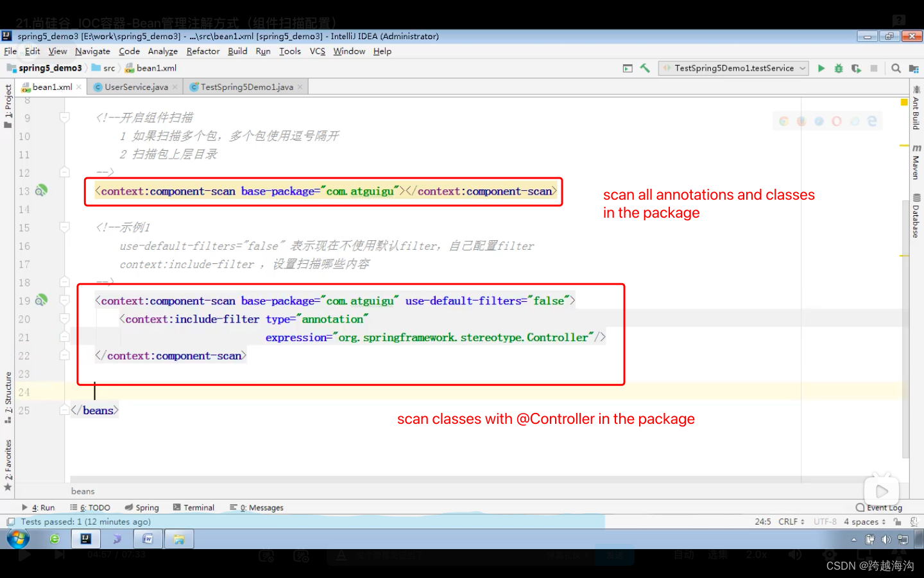Switch to the UserService.java tab

point(136,87)
